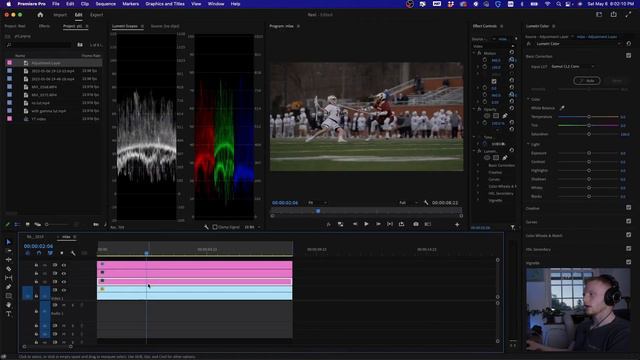Image resolution: width=640 pixels, height=360 pixels.
Task: Click the Auto button in Basic Correction
Action: [587, 80]
